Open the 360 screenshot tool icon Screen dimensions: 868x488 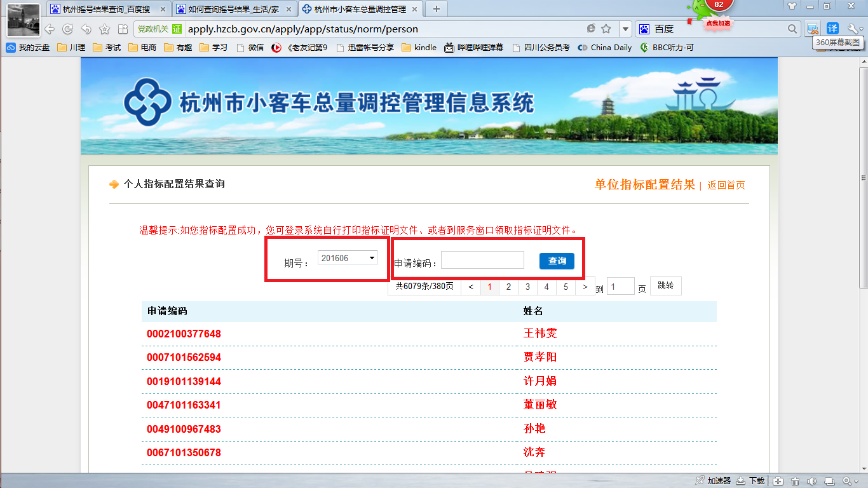[812, 29]
